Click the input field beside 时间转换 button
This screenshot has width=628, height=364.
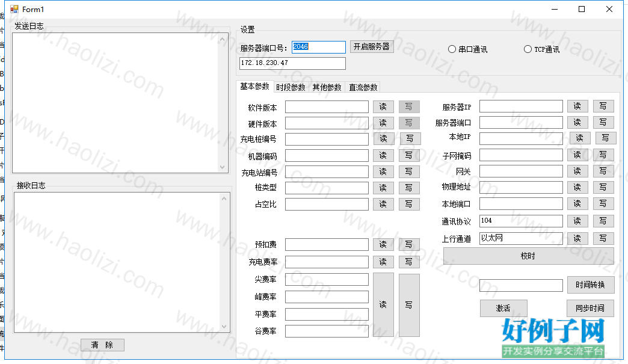click(521, 286)
